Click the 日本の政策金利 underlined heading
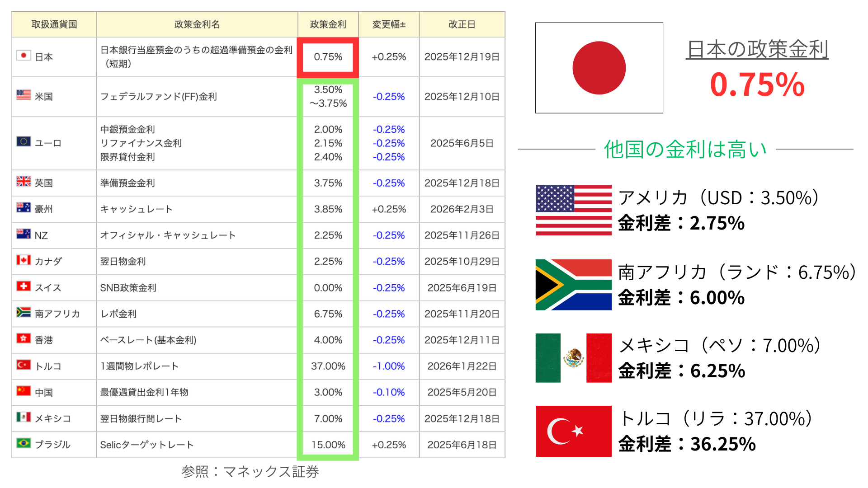The width and height of the screenshot is (868, 488). click(x=757, y=49)
